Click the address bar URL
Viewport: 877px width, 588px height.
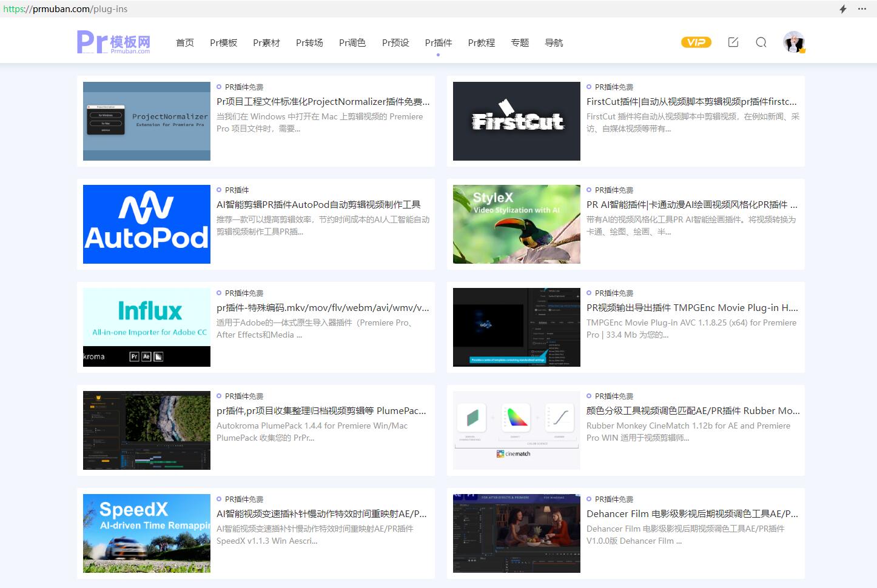(x=66, y=9)
